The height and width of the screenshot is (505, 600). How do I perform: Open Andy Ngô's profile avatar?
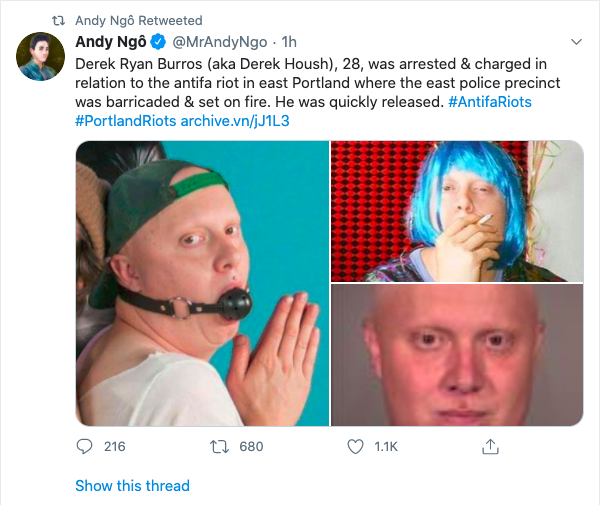[x=40, y=57]
